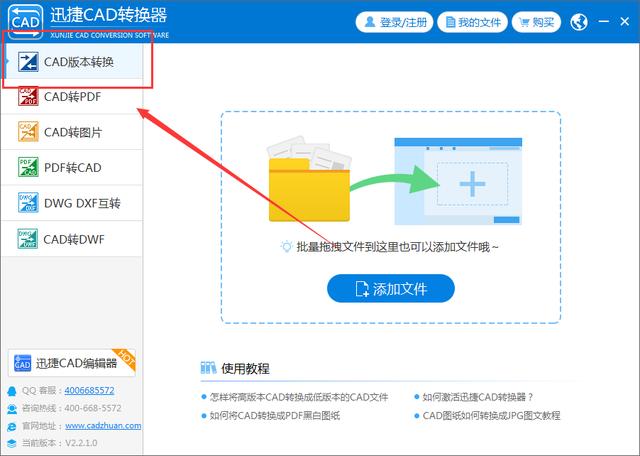
Task: Open 我的文件 from the title bar
Action: click(x=472, y=22)
